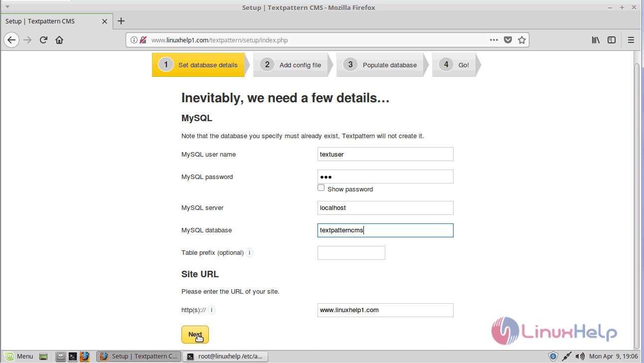The height and width of the screenshot is (363, 644).
Task: Reload the current page
Action: [43, 40]
